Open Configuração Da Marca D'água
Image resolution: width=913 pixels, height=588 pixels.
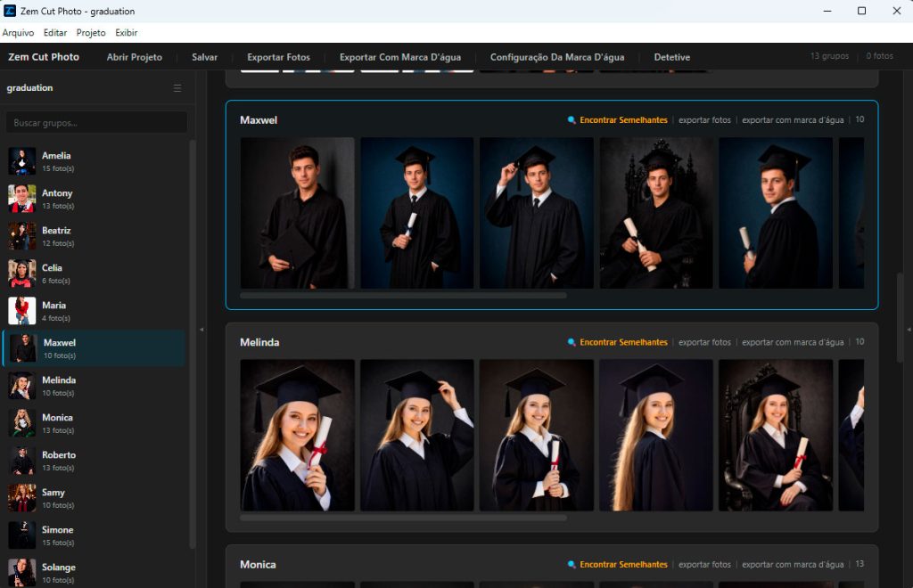(x=557, y=57)
